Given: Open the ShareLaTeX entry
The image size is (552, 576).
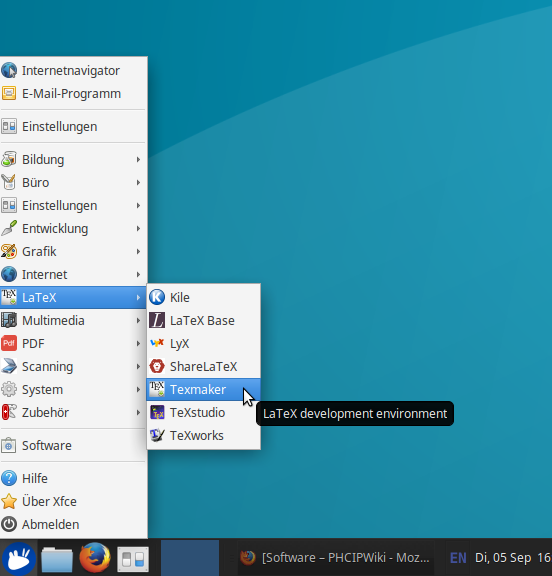Looking at the screenshot, I should coord(203,366).
